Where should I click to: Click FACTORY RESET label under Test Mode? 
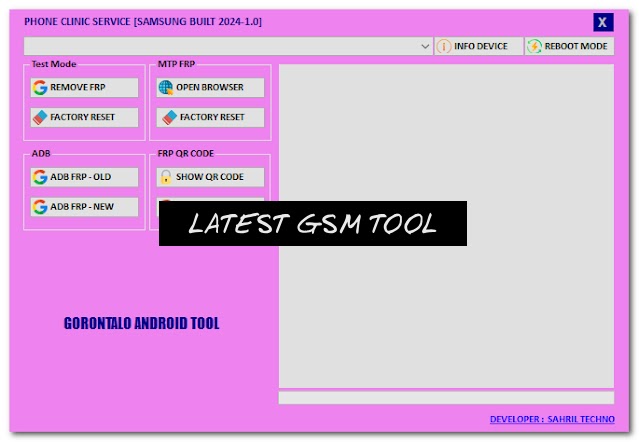(x=82, y=117)
